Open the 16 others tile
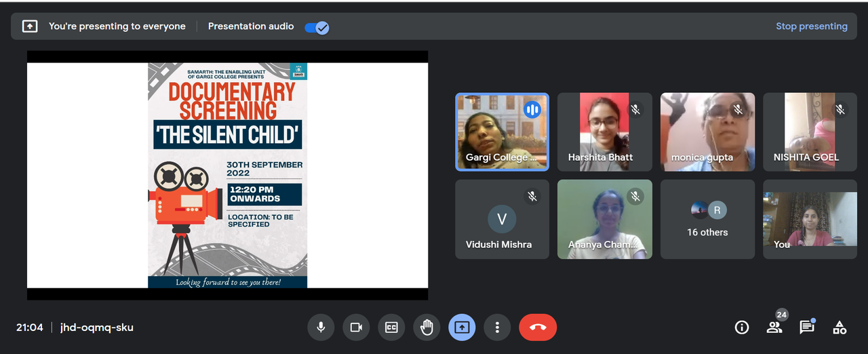This screenshot has height=354, width=868. pyautogui.click(x=707, y=219)
